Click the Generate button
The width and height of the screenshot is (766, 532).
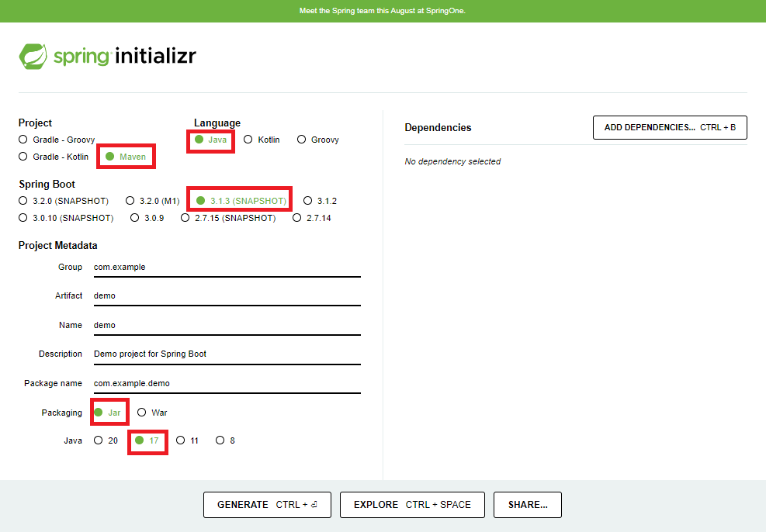267,505
